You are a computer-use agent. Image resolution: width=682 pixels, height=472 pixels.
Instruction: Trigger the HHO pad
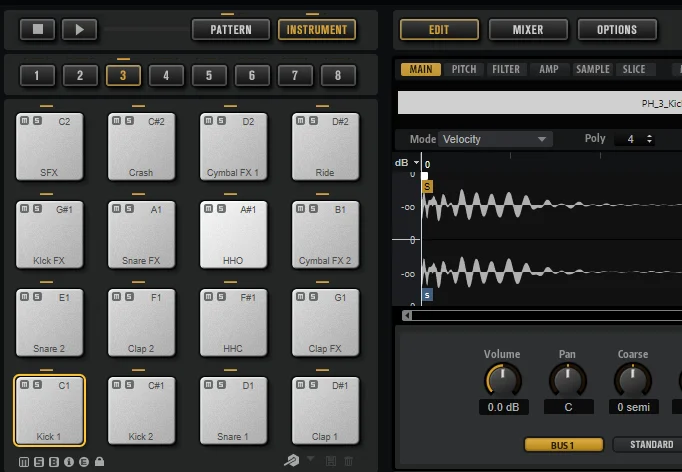(x=234, y=235)
